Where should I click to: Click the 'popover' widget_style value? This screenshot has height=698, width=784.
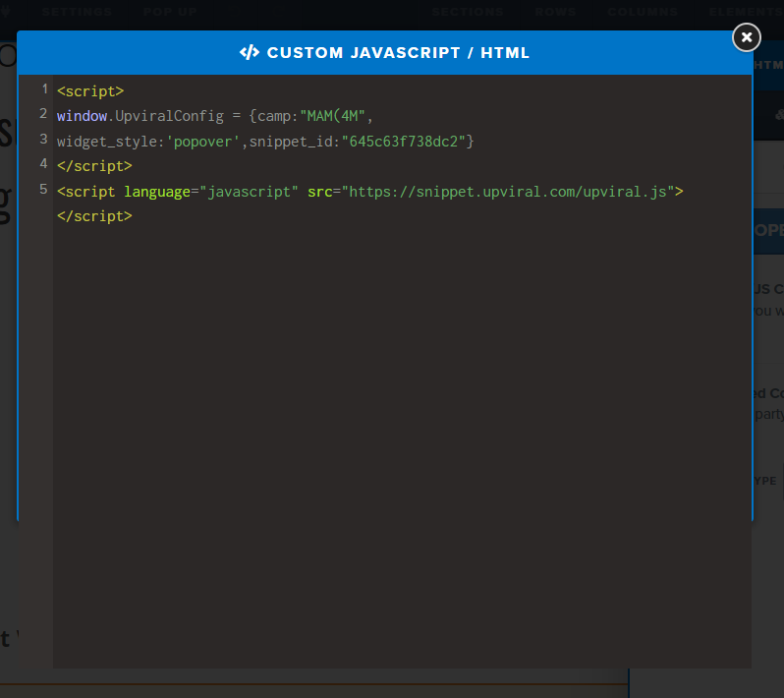pyautogui.click(x=203, y=142)
